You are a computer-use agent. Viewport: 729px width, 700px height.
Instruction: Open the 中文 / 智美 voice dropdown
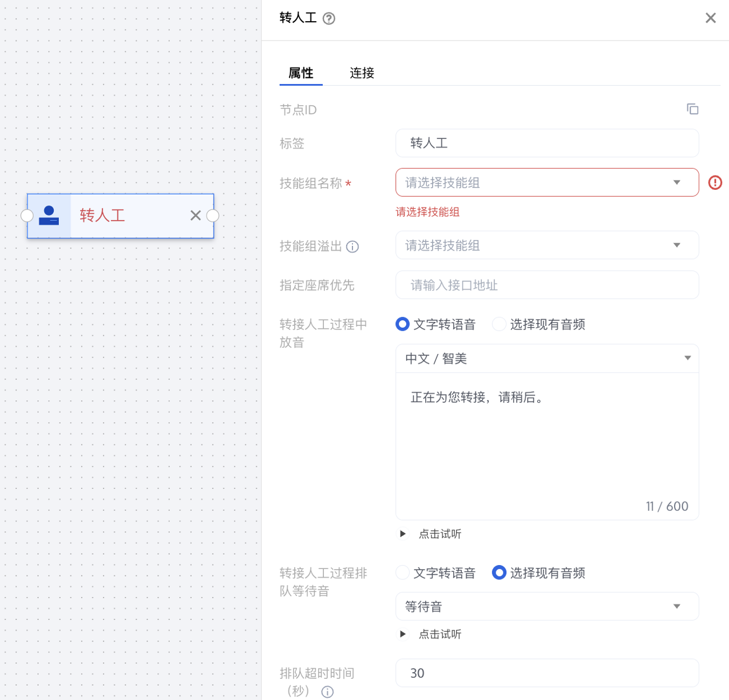coord(546,359)
